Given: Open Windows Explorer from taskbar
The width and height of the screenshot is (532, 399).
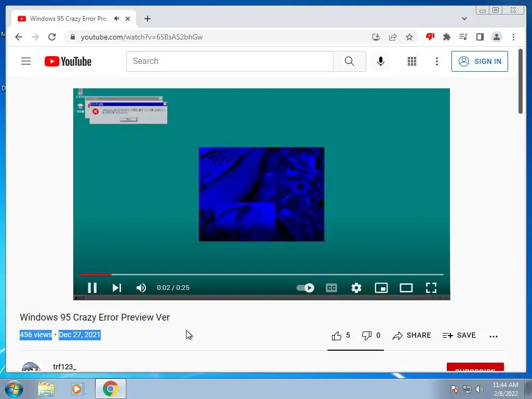Looking at the screenshot, I should click(x=46, y=389).
